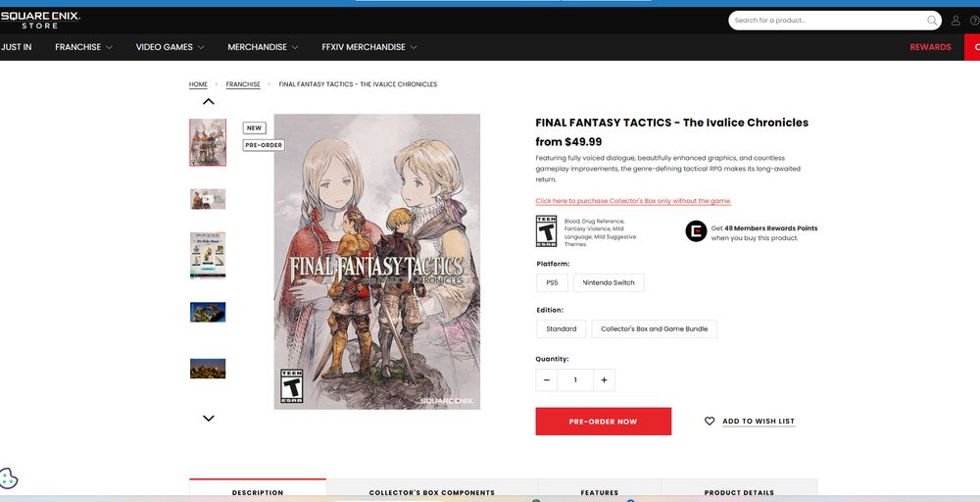
Task: Click the NEW product badge
Action: [255, 127]
